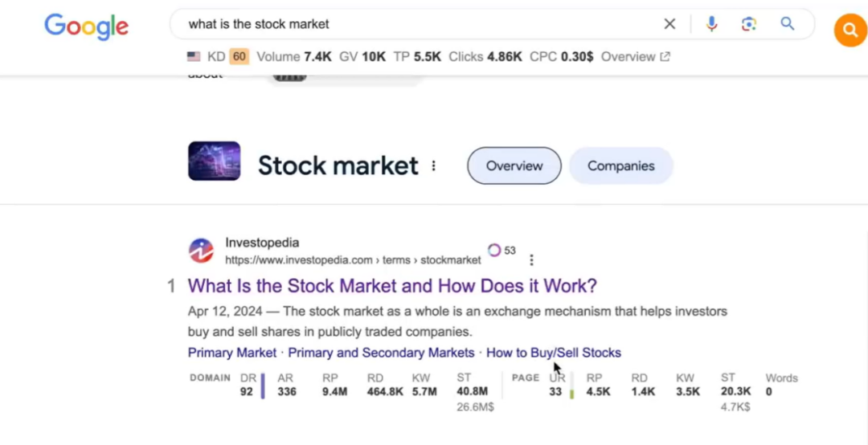The height and width of the screenshot is (445, 868).
Task: Click the Stock market thumbnail image
Action: [x=214, y=161]
